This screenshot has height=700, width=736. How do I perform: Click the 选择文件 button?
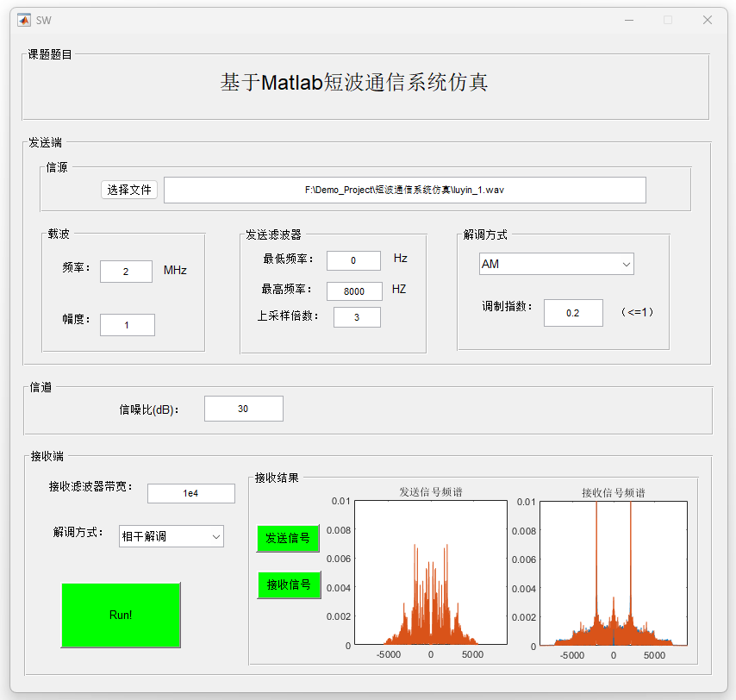pyautogui.click(x=129, y=190)
